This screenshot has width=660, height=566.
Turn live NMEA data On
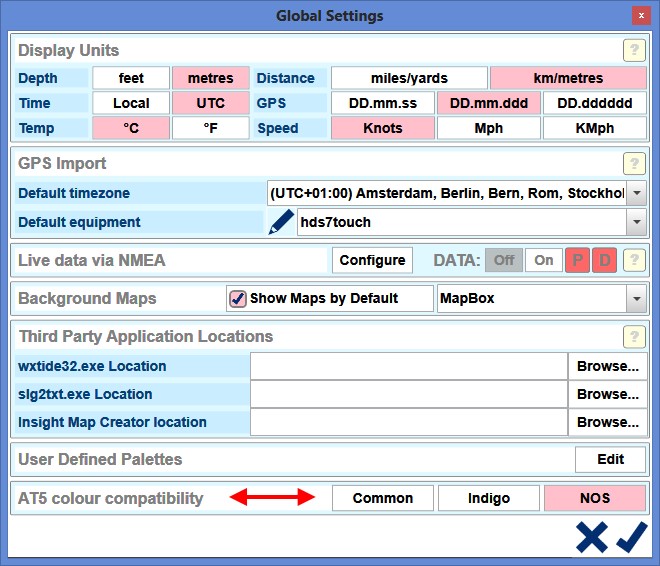pyautogui.click(x=543, y=260)
